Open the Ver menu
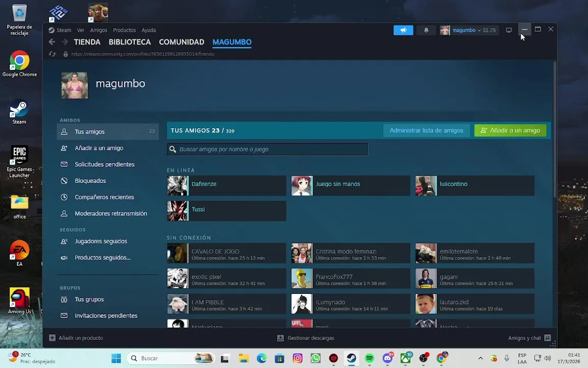The width and height of the screenshot is (588, 368). [81, 30]
